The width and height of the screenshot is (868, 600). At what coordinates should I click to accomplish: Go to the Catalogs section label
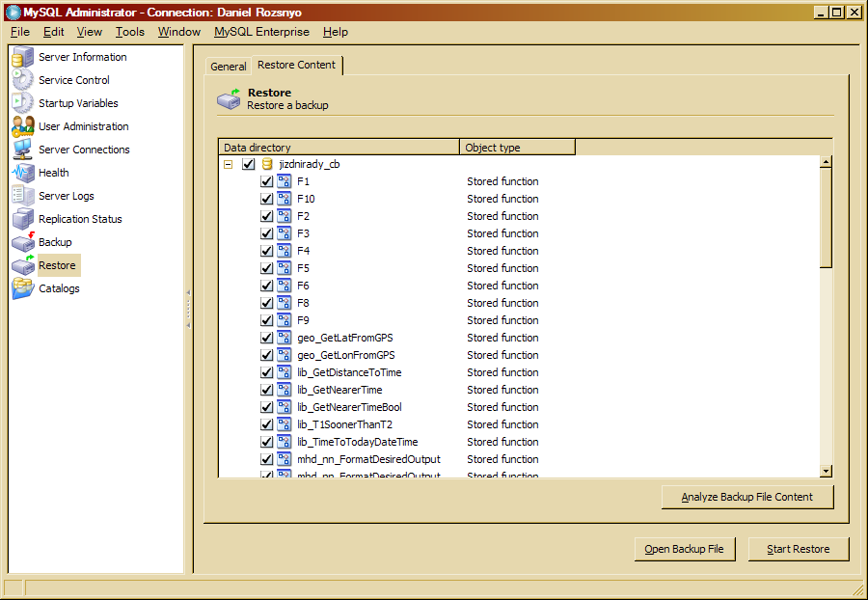[59, 288]
